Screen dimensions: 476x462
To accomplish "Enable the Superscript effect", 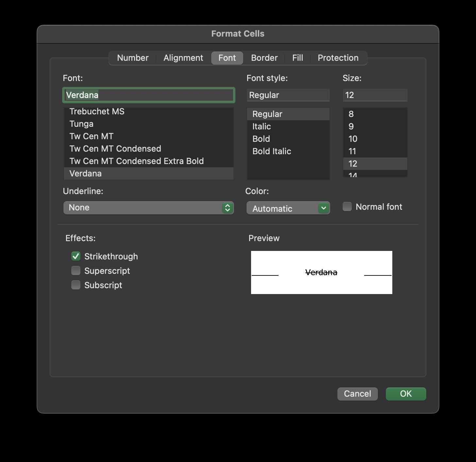I will (76, 271).
